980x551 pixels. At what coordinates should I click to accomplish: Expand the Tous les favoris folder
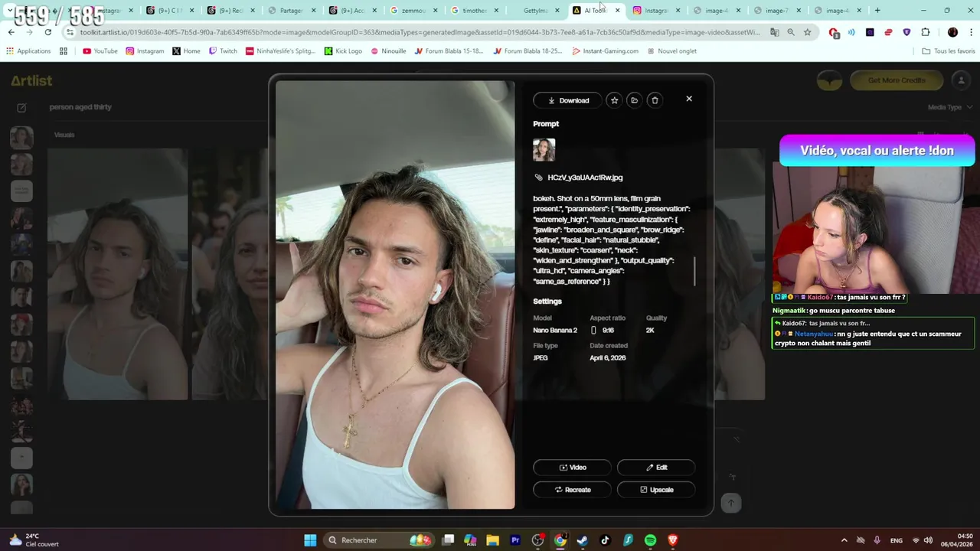coord(949,51)
